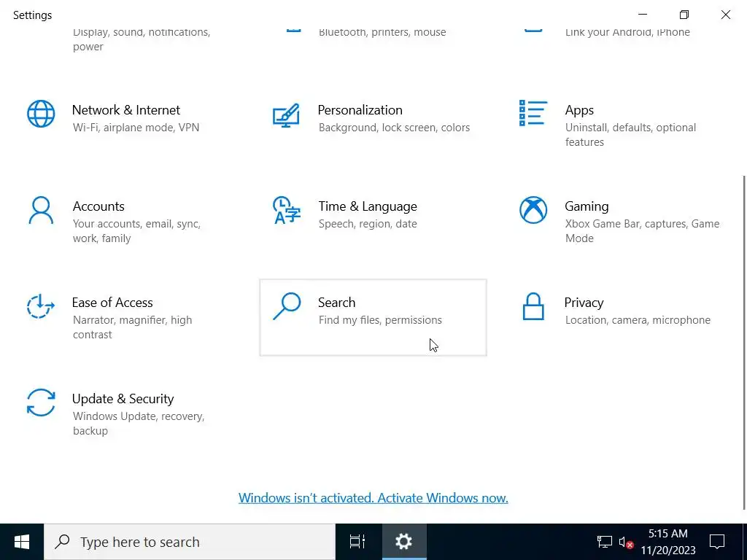Open the taskbar clock and date
The image size is (747, 560).
pos(668,542)
